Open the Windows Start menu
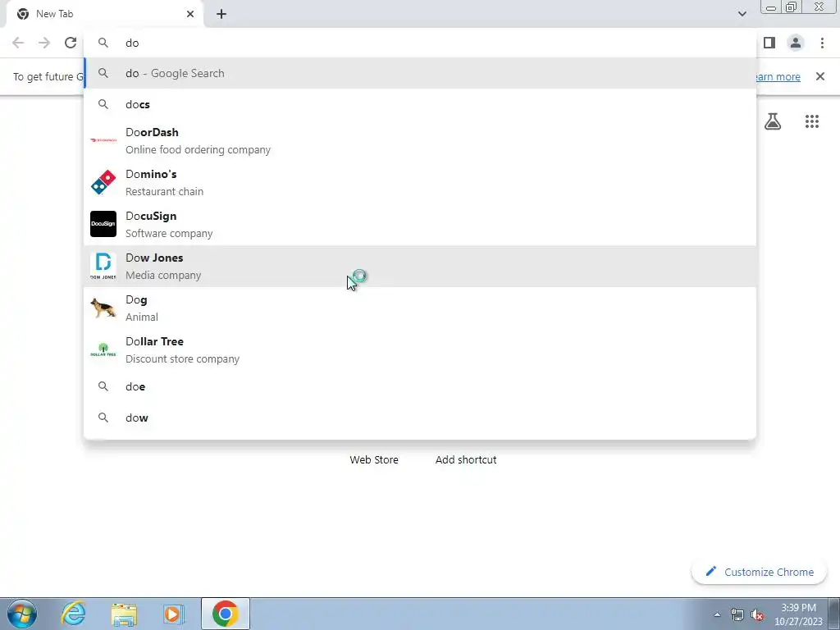The width and height of the screenshot is (840, 630). point(22,614)
